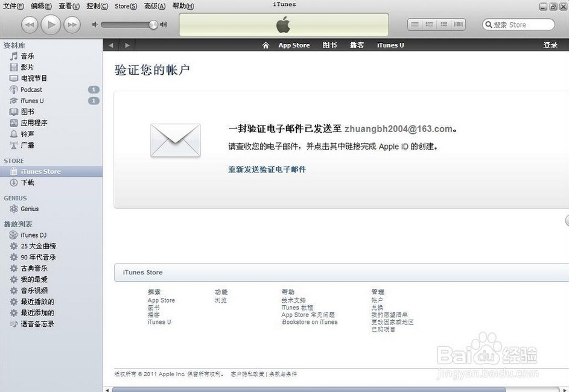569x392 pixels.
Task: Click the fast-forward next track button
Action: tap(72, 25)
